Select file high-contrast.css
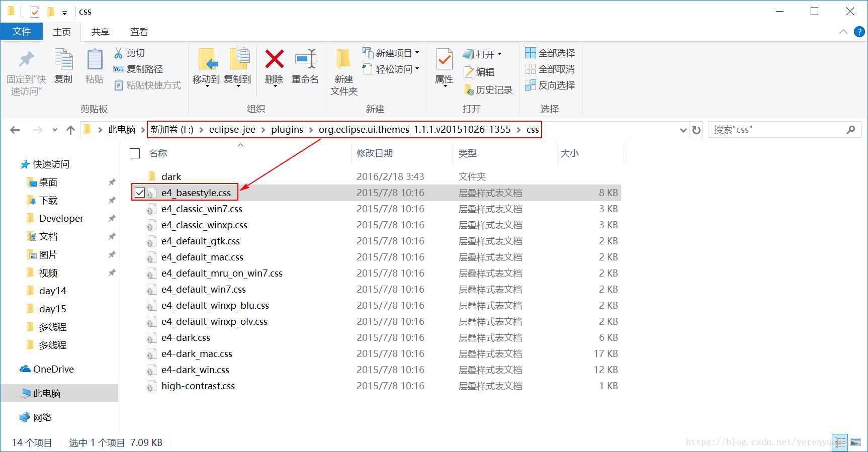The height and width of the screenshot is (452, 868). [198, 386]
